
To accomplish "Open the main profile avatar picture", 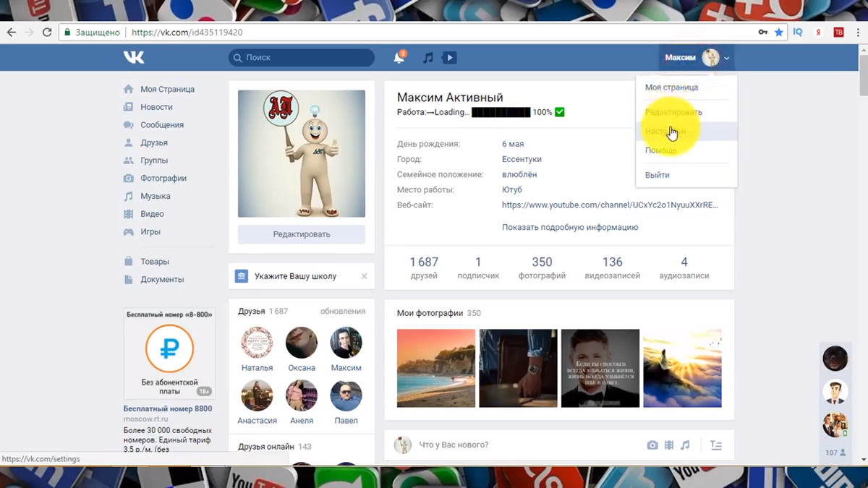I will [302, 154].
